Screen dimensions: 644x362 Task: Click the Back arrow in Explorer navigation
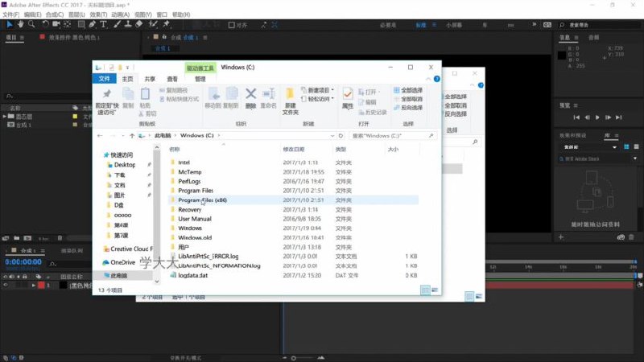pos(100,135)
